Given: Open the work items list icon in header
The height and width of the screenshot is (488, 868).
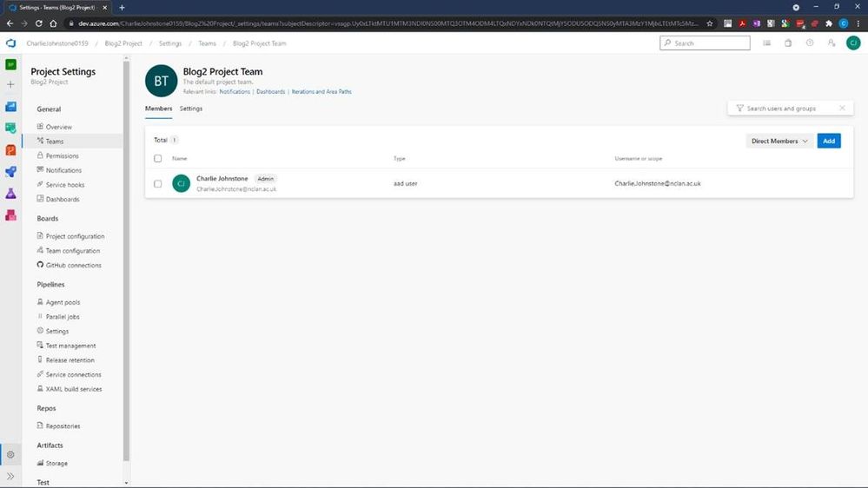Looking at the screenshot, I should 766,43.
